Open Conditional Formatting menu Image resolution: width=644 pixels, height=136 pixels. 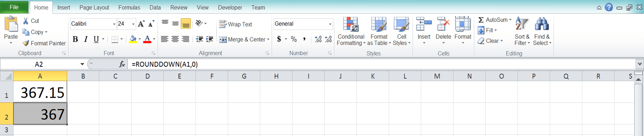coord(351,31)
